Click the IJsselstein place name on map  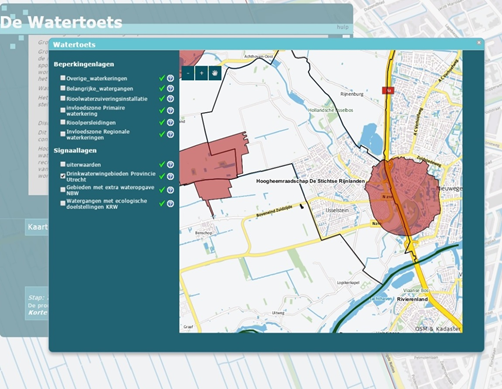(x=337, y=210)
